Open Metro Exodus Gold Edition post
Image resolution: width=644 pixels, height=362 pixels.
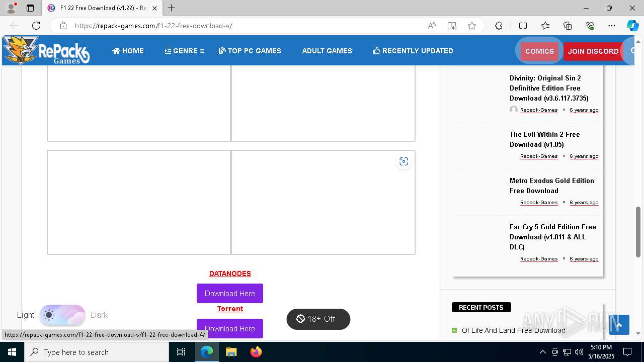coord(552,186)
